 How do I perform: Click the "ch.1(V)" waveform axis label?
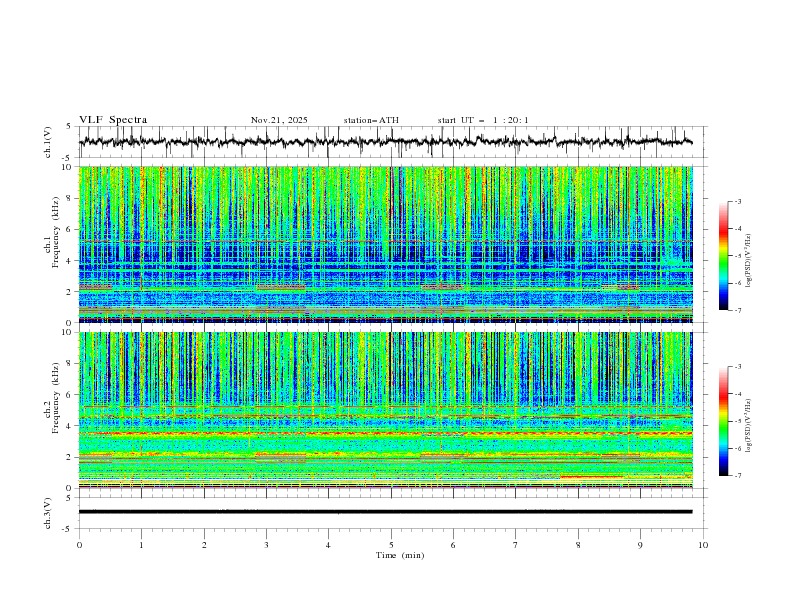point(50,142)
